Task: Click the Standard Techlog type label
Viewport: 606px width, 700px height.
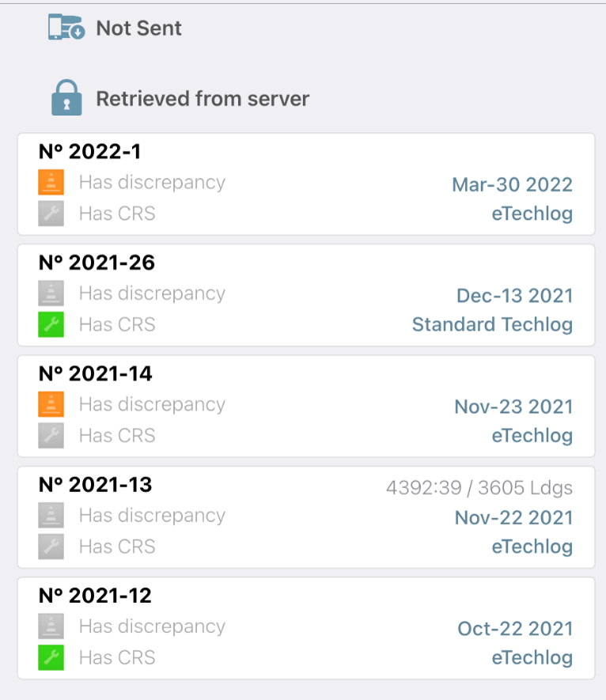Action: (492, 324)
